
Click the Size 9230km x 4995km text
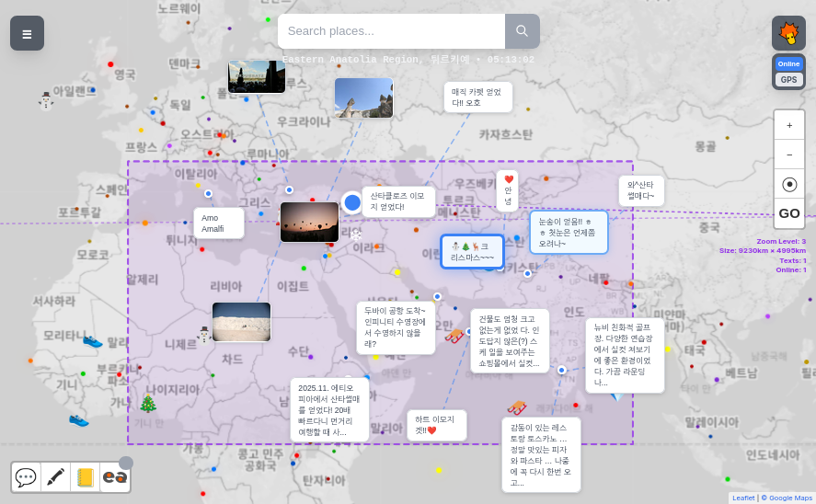pos(763,251)
